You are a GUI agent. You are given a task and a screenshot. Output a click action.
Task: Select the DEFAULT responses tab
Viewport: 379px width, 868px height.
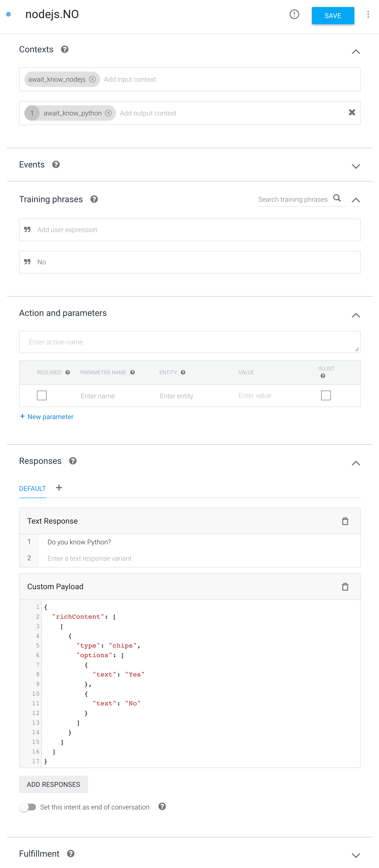tap(32, 489)
